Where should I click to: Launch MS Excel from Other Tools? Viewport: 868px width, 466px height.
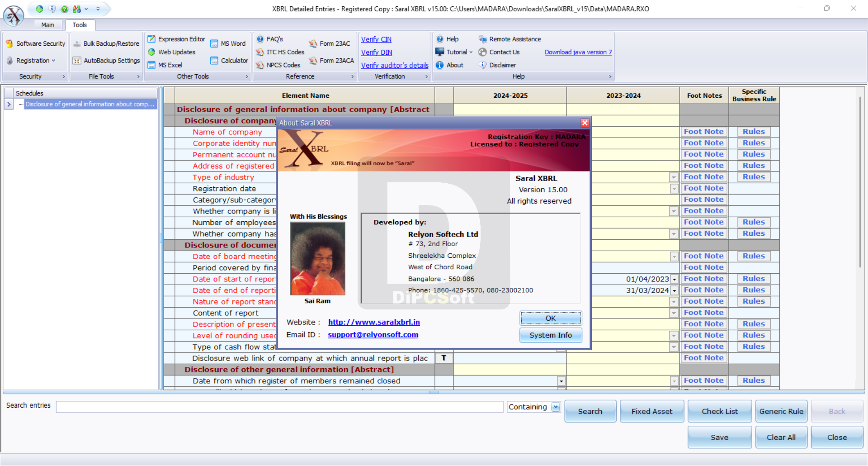click(165, 65)
